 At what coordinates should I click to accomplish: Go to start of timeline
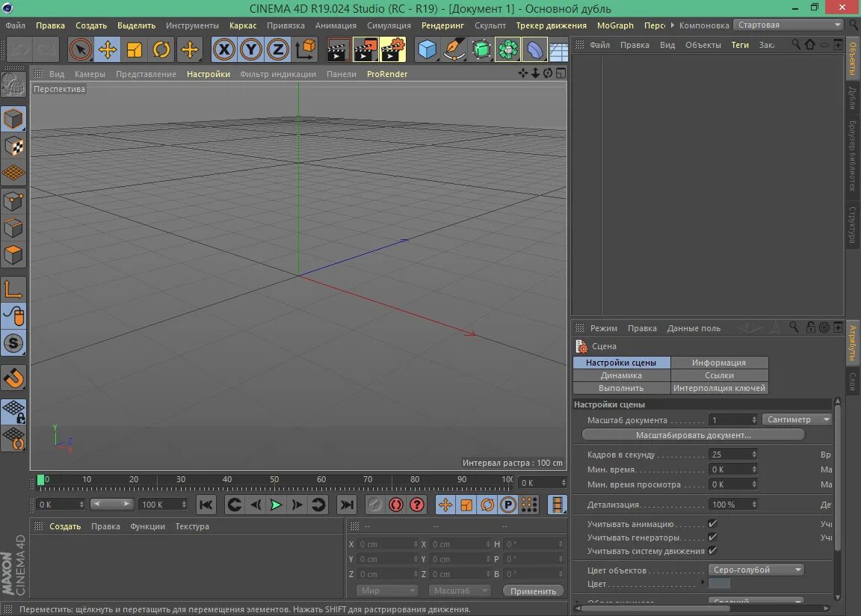[x=206, y=505]
